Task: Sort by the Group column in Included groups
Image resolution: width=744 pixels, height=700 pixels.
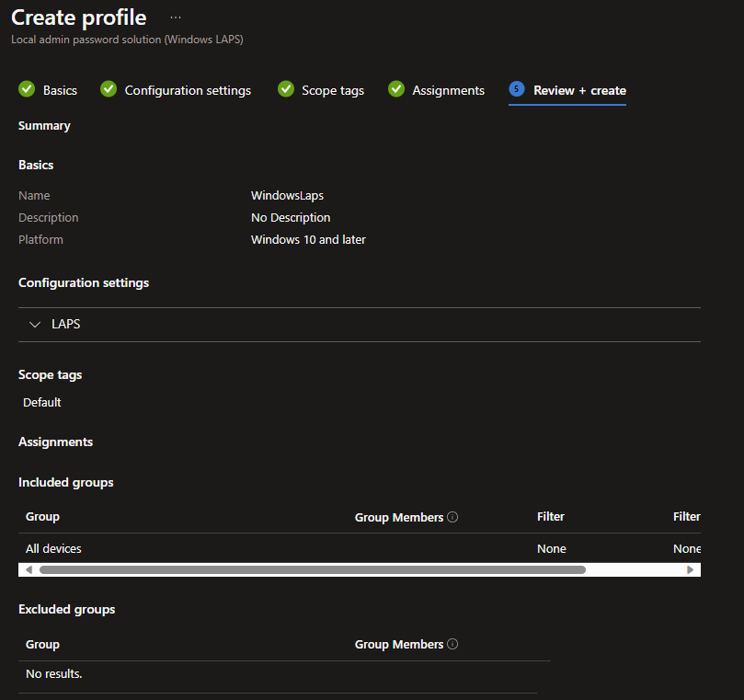Action: pyautogui.click(x=42, y=517)
